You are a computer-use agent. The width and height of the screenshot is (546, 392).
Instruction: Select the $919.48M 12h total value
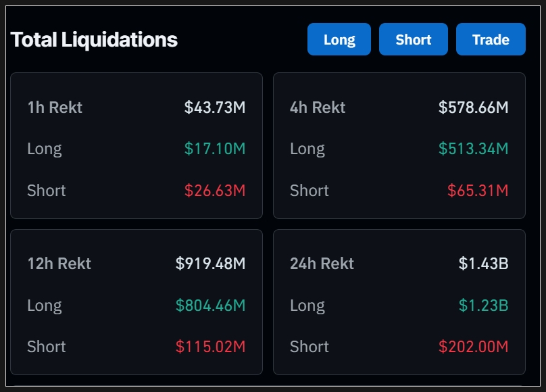point(210,264)
